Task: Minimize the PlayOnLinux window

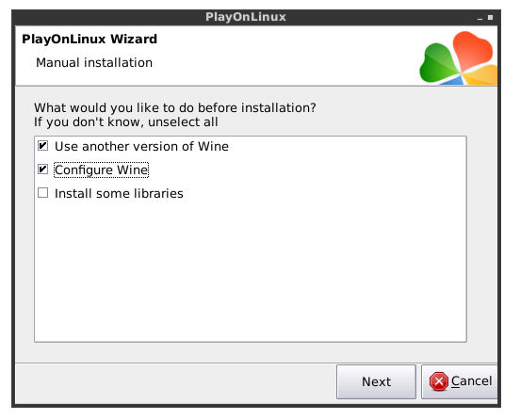Action: tap(479, 18)
